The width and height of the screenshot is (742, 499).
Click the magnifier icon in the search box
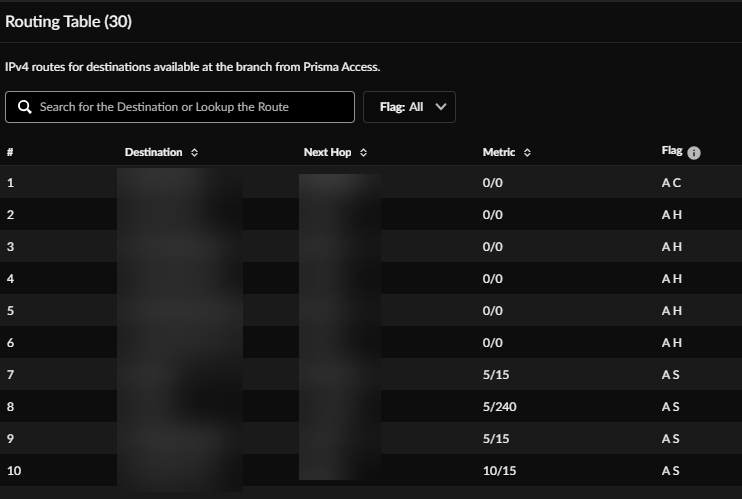[x=23, y=107]
